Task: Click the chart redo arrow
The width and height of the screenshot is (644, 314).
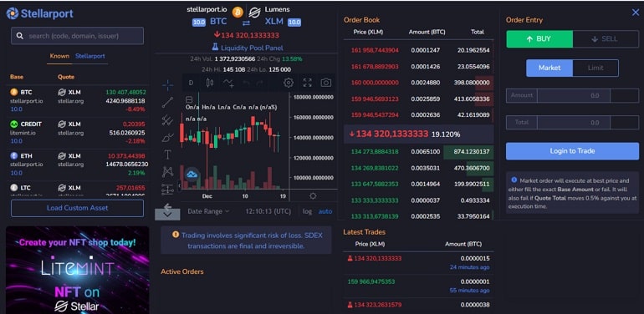Action: (x=259, y=83)
